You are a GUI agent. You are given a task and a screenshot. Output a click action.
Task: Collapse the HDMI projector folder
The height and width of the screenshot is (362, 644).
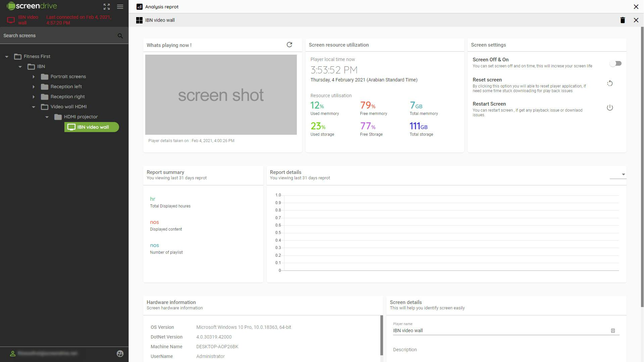coord(47,117)
